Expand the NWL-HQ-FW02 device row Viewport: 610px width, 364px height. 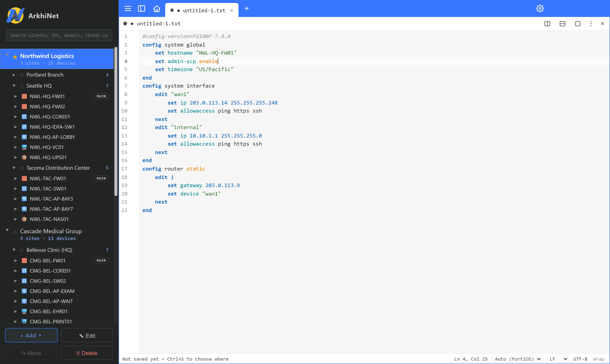coord(15,107)
